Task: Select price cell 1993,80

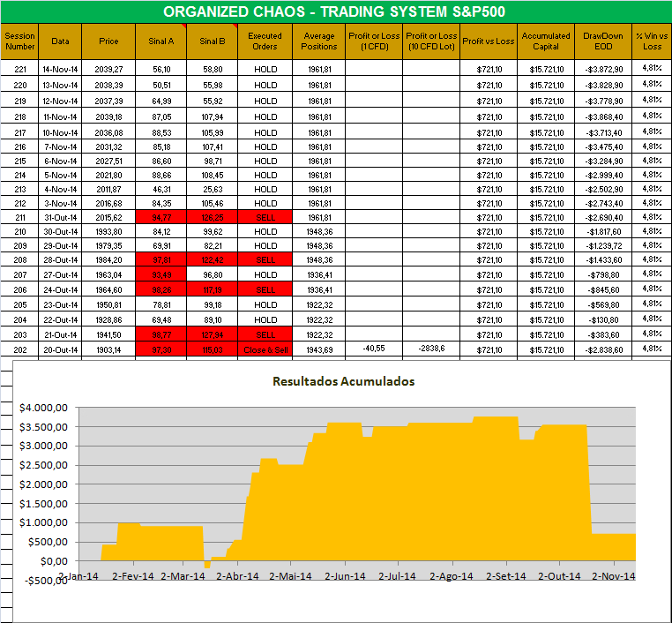Action: (x=108, y=231)
